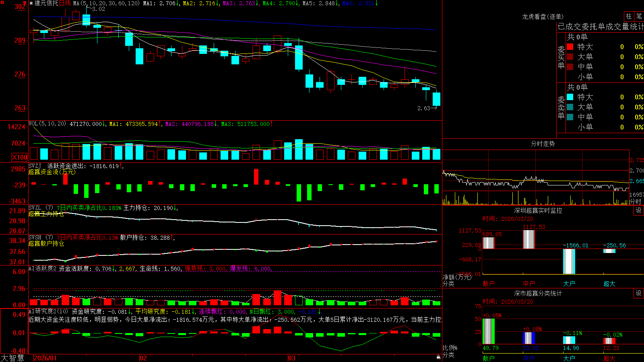This screenshot has height=362, width=644.
Task: Click the MA5: 2.848 moving average value
Action: coord(320,3)
